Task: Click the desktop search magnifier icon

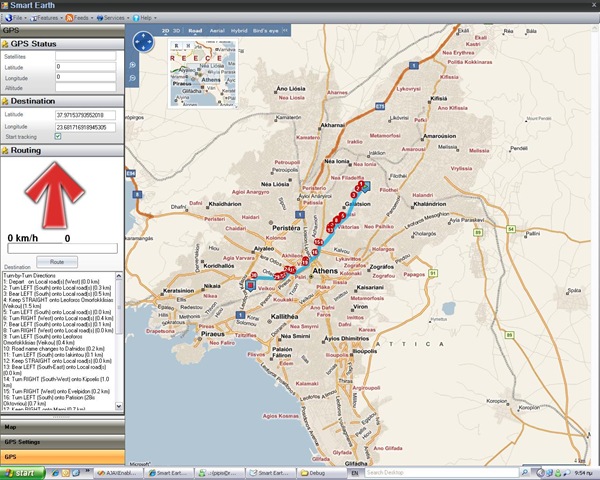Action: point(525,473)
